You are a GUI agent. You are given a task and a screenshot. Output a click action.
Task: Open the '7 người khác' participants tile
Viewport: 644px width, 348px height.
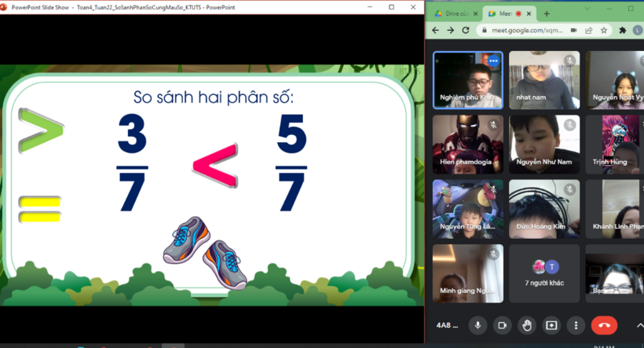[544, 273]
